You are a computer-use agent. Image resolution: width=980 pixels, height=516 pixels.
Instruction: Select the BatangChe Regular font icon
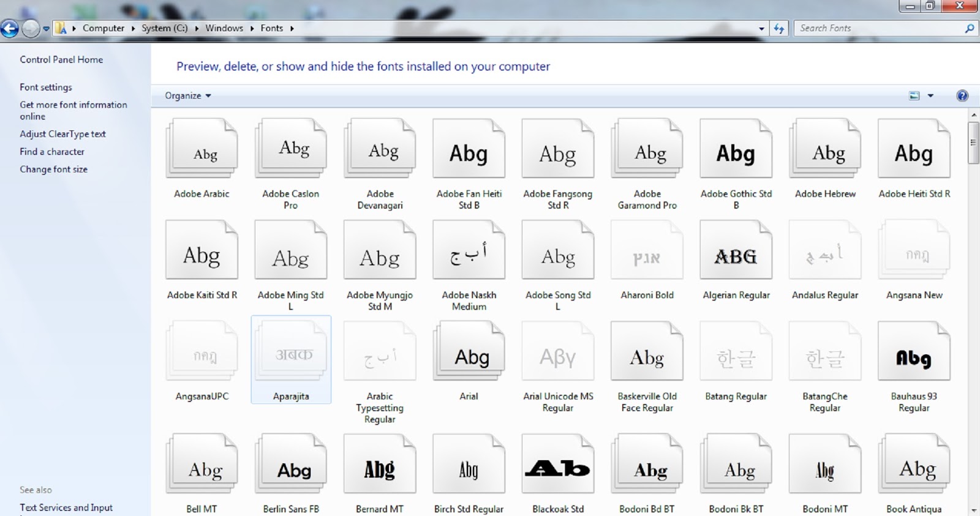[x=825, y=351]
